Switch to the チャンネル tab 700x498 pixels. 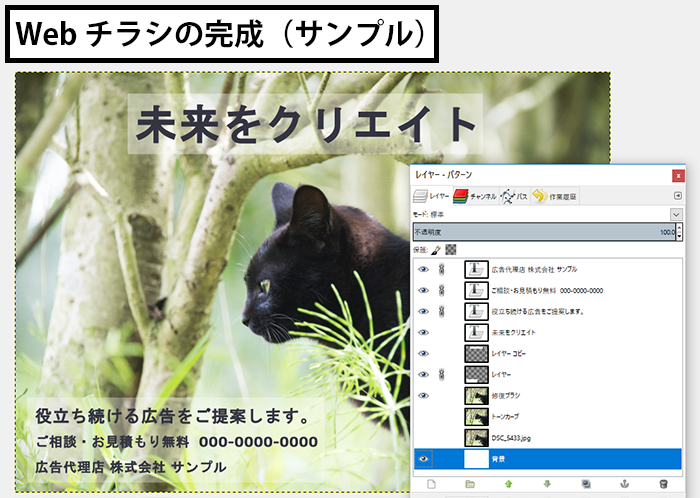(475, 196)
